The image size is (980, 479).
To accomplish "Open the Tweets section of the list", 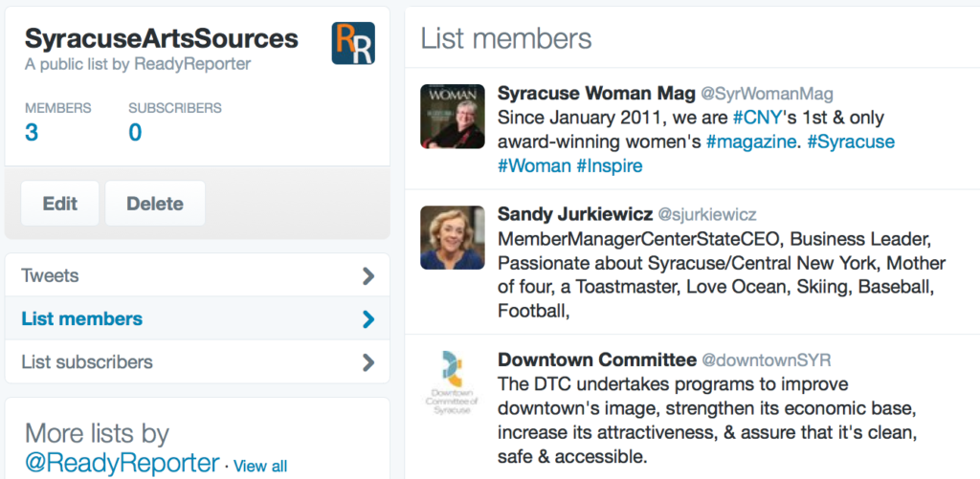I will point(51,276).
